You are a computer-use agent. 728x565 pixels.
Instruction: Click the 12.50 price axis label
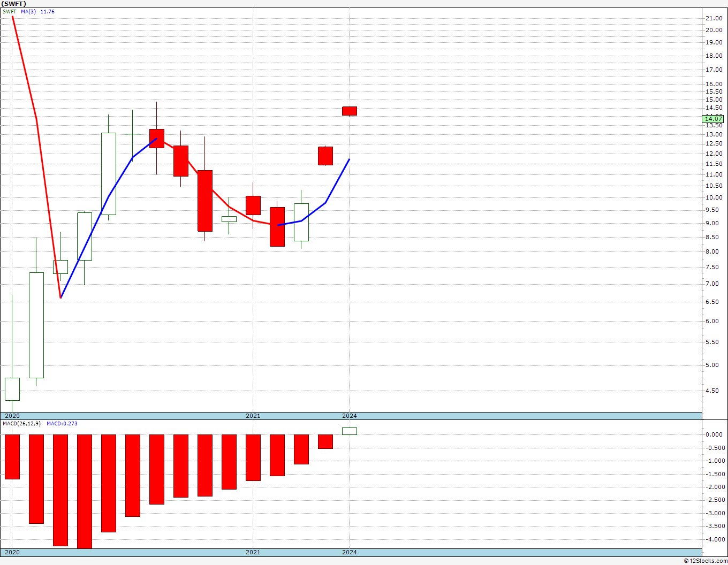point(714,143)
